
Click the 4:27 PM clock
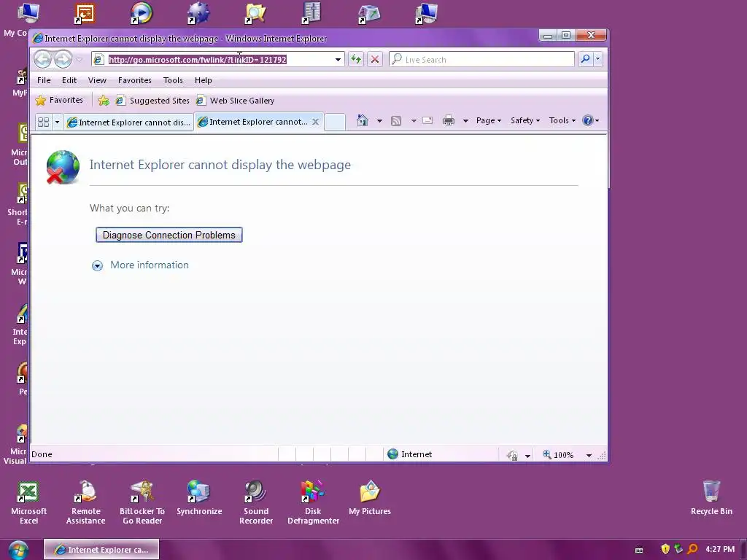click(x=720, y=549)
